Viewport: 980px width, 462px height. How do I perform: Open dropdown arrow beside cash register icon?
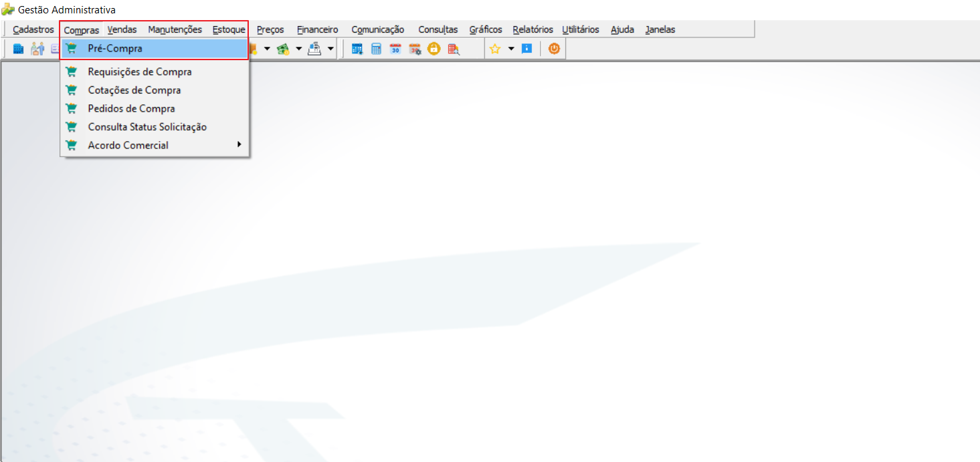pos(330,49)
